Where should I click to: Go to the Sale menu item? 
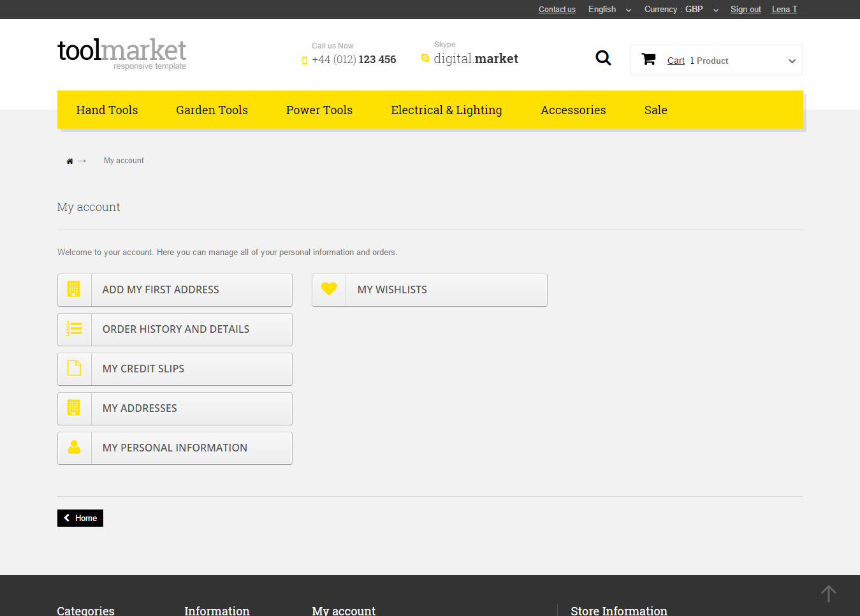pyautogui.click(x=655, y=110)
